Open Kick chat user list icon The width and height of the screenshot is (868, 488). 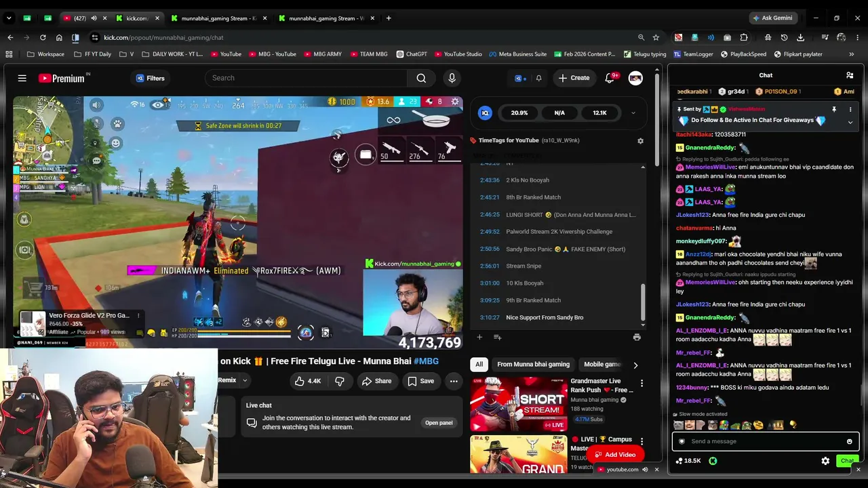pos(850,75)
